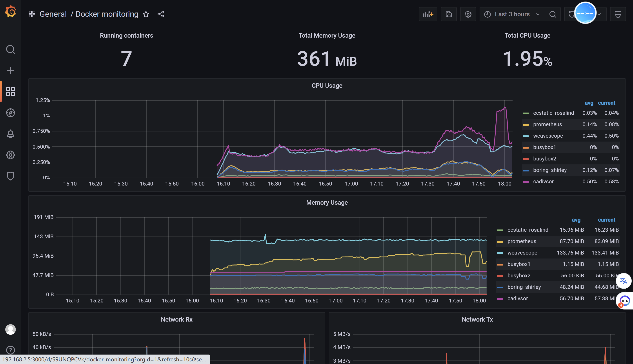
Task: Toggle busybox2 series in Memory Usage legend
Action: (x=519, y=276)
